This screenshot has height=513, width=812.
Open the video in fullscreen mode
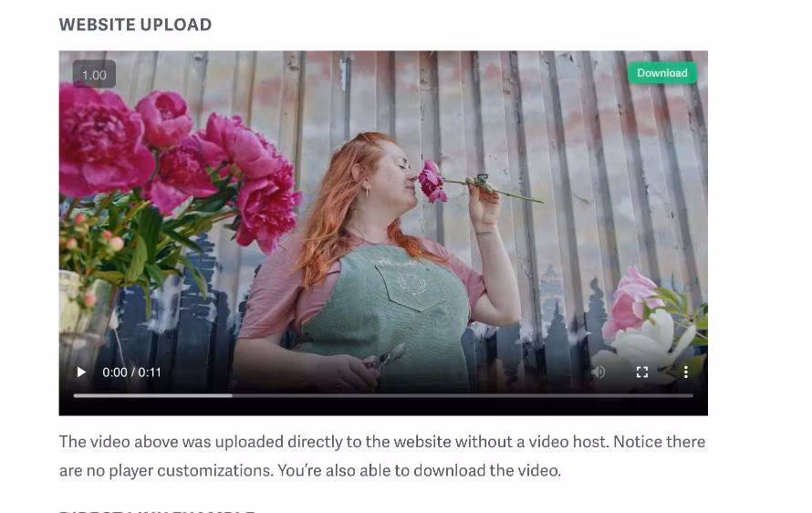pos(642,372)
